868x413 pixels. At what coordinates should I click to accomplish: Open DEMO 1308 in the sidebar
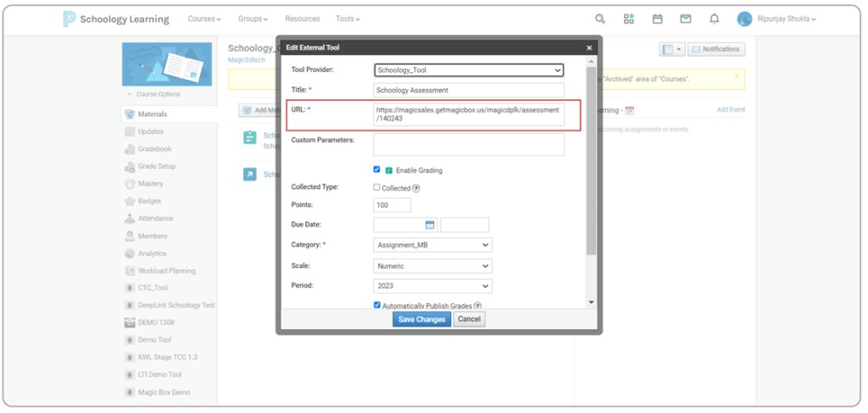156,322
